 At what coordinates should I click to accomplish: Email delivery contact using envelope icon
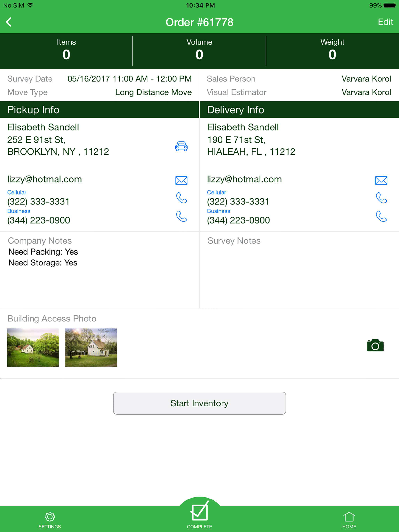point(381,180)
